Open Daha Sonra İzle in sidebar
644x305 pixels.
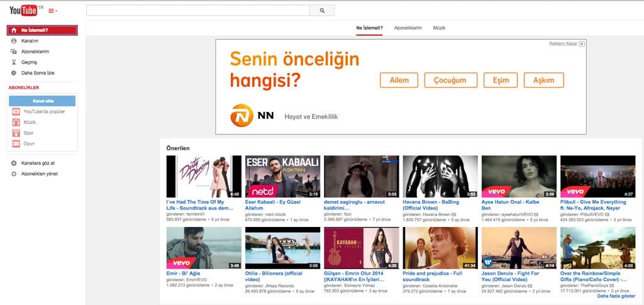(x=38, y=73)
